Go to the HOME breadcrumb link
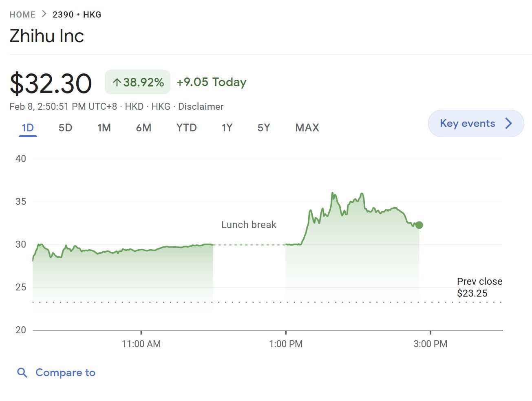 click(x=22, y=15)
